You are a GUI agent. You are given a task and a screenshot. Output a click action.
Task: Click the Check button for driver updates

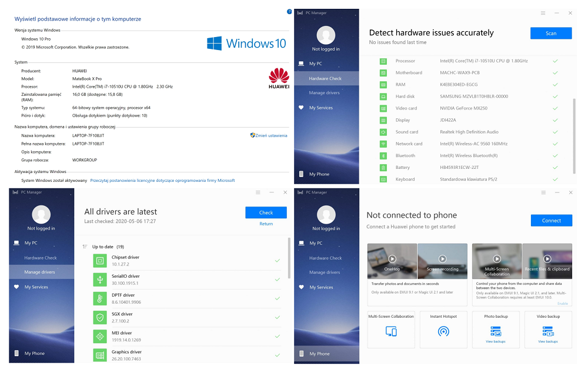click(266, 212)
